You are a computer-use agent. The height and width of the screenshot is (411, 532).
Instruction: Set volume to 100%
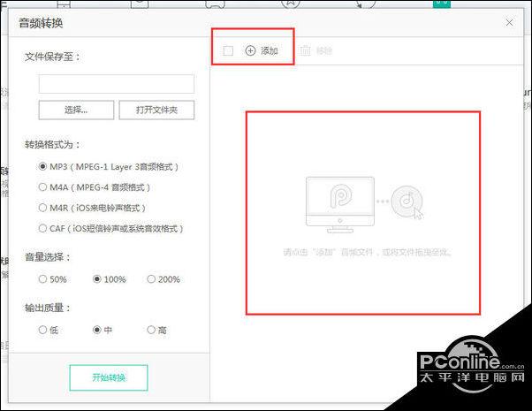(x=96, y=279)
